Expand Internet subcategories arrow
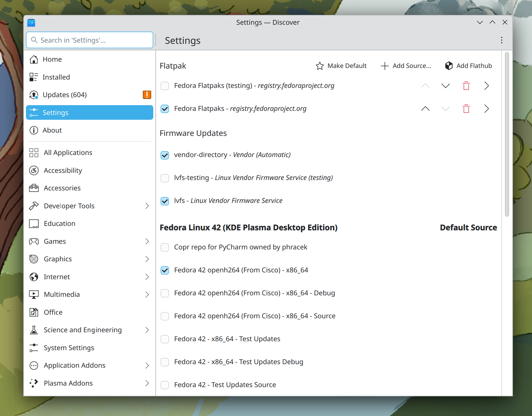This screenshot has width=532, height=416. pos(147,277)
